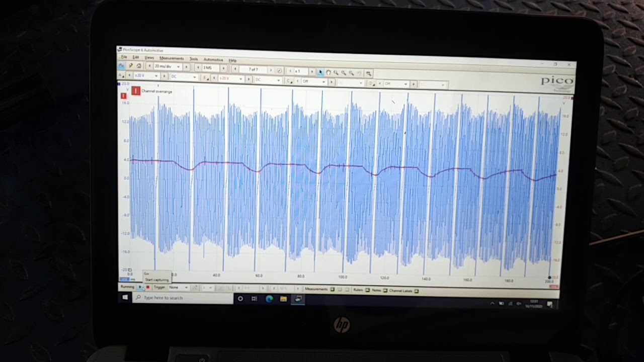Viewport: 644px width, 362px height.
Task: Open Channel C Off range dropdown
Action: pos(313,80)
